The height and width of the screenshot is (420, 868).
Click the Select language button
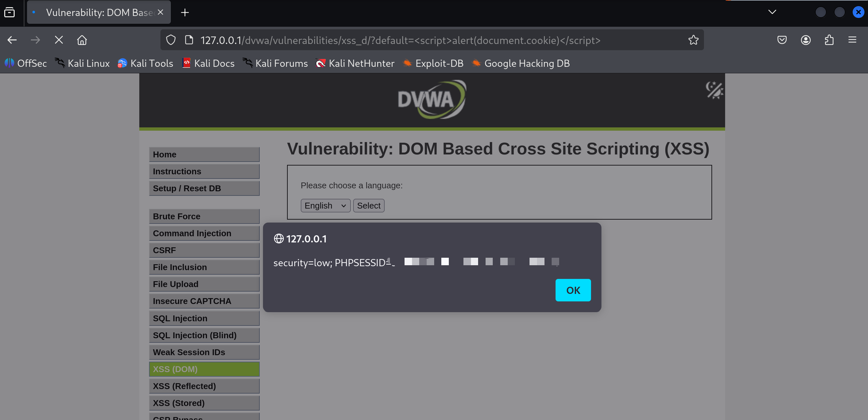click(x=368, y=206)
